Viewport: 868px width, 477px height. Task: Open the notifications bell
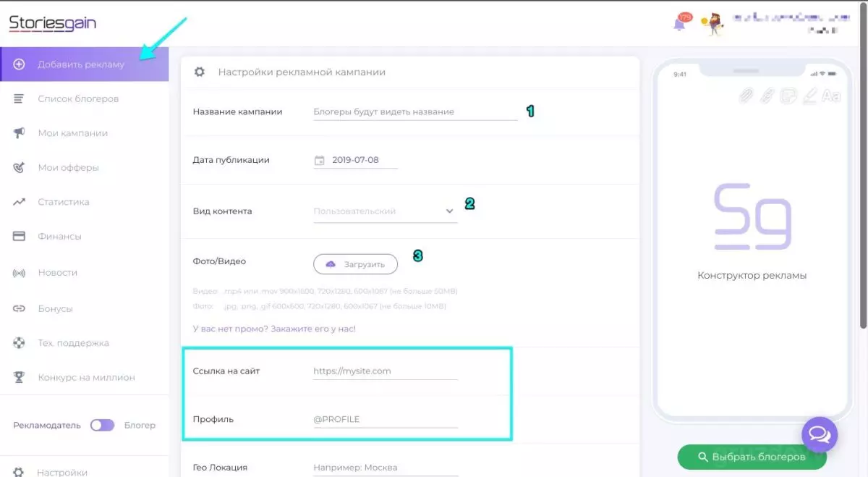pos(679,23)
